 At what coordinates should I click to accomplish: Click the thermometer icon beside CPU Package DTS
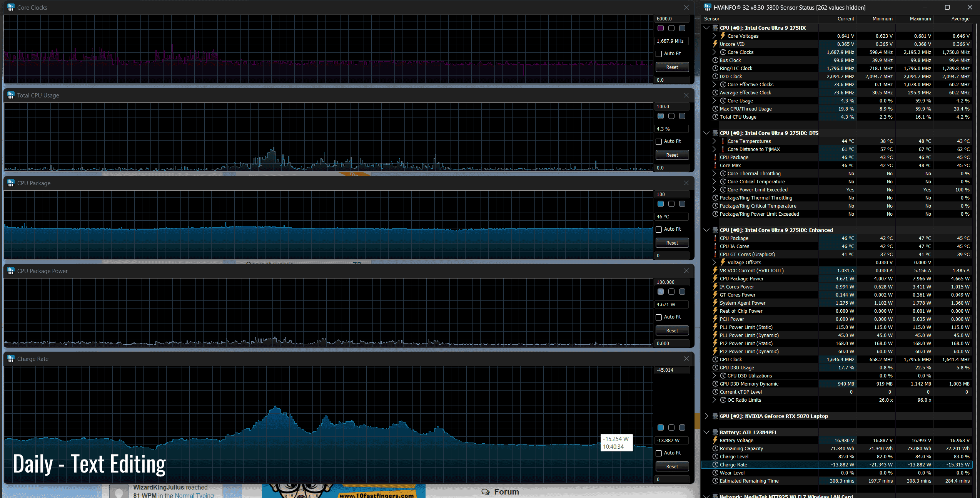(x=715, y=157)
